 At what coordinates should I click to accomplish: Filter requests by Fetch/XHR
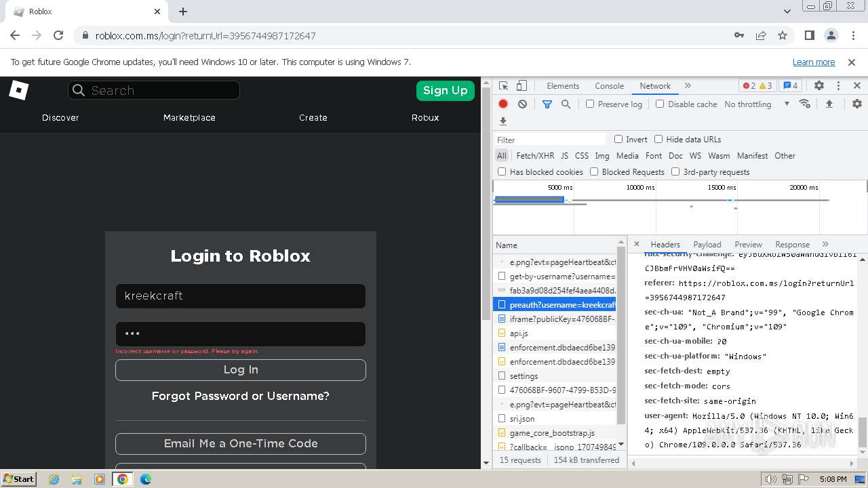click(535, 156)
